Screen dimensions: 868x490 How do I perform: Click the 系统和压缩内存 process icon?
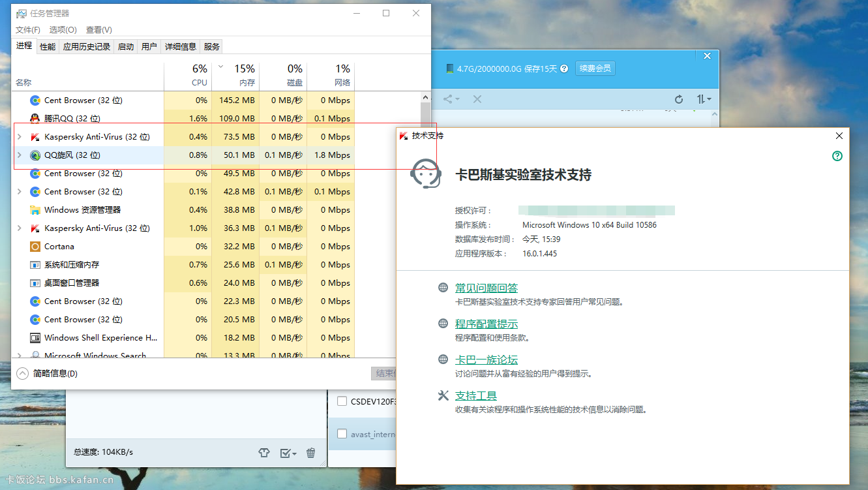pyautogui.click(x=35, y=265)
